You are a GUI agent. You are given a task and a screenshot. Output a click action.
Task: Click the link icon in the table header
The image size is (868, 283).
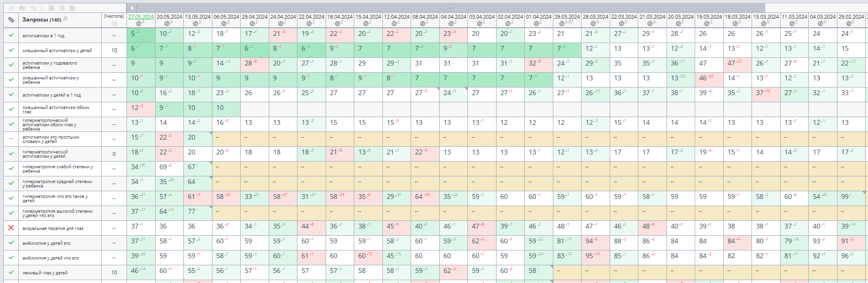(11, 20)
